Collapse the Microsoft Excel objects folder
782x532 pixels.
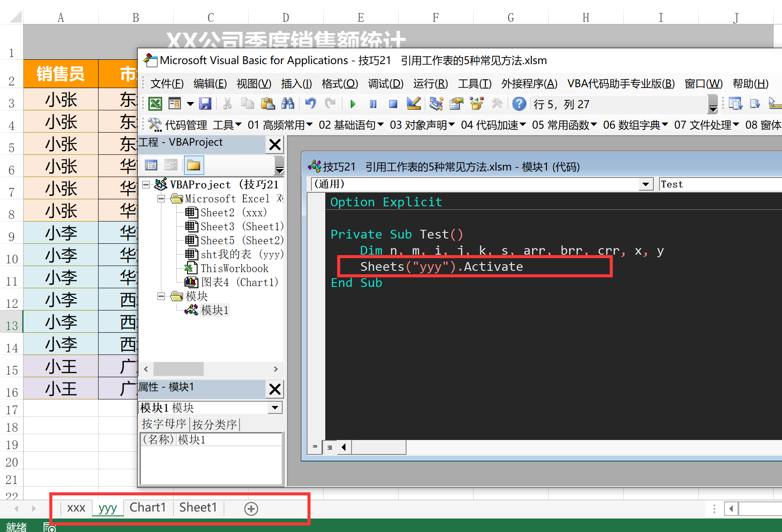tap(161, 199)
